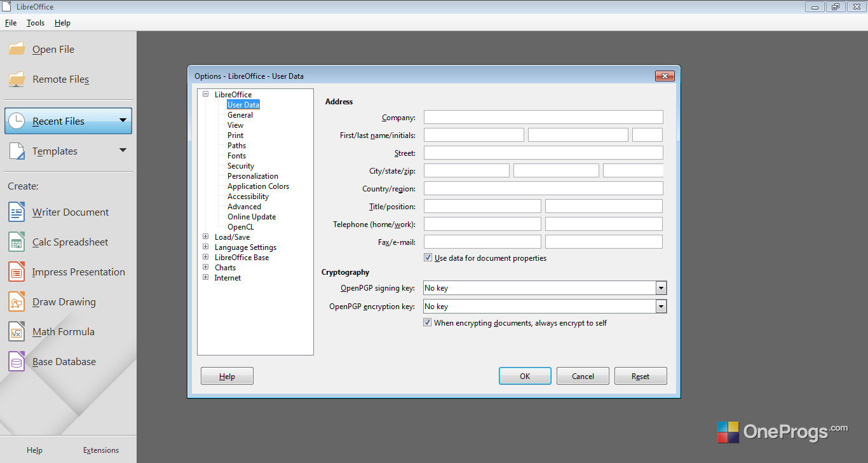Screen dimensions: 868x463
Task: Click the Last name input field
Action: coord(578,135)
